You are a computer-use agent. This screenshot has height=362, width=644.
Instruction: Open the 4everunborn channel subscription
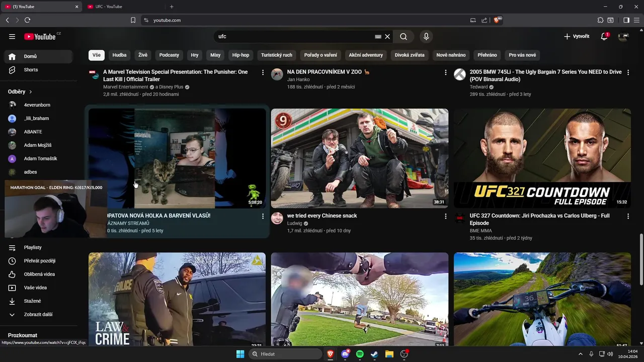pos(39,105)
